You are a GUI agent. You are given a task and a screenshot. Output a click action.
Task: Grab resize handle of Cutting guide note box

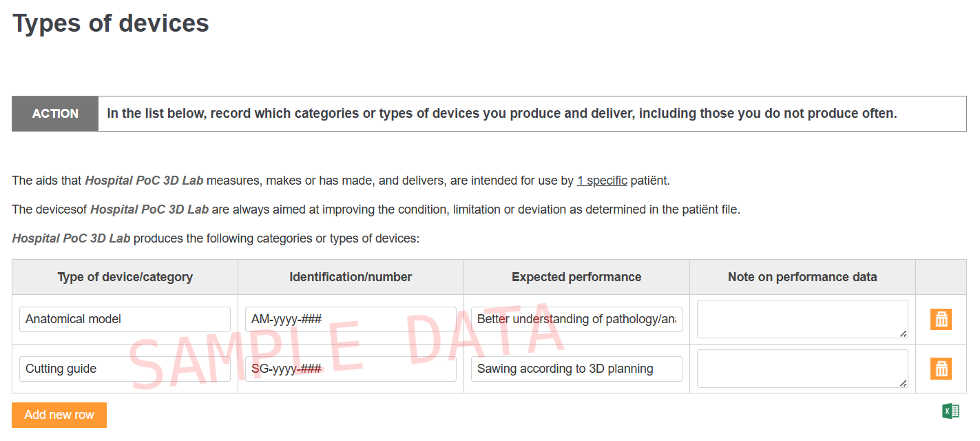[903, 384]
